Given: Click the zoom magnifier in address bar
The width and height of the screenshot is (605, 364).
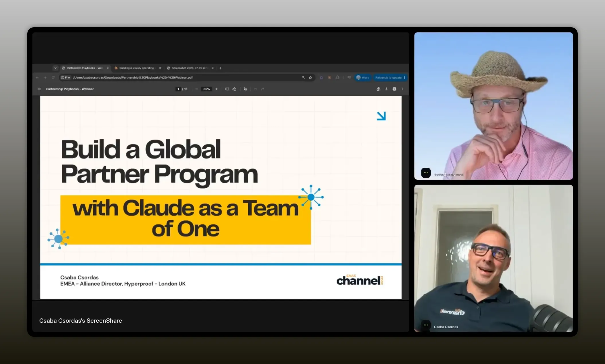Looking at the screenshot, I should click(x=303, y=77).
